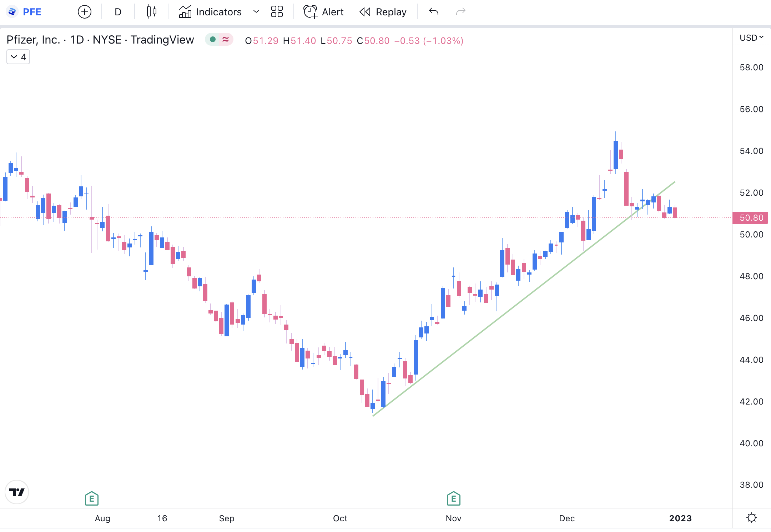771x532 pixels.
Task: Click the November earnings E marker
Action: point(454,498)
